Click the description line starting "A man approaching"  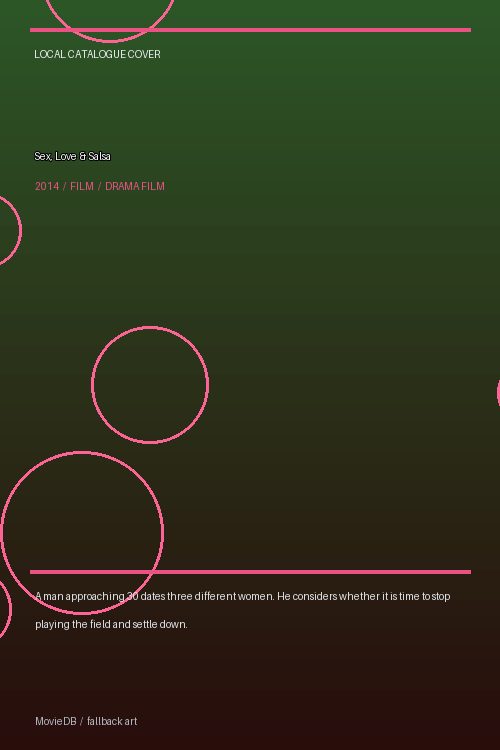pos(243,596)
